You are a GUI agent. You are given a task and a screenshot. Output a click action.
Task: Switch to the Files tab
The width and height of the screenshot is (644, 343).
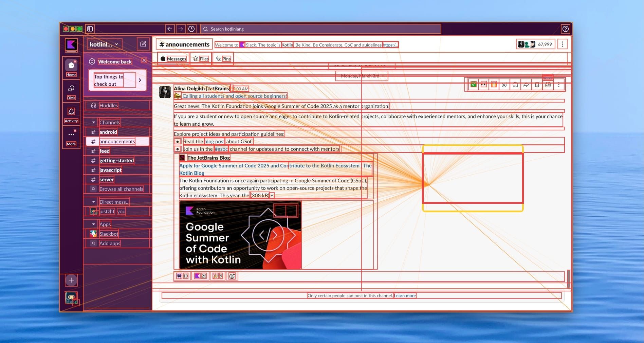[201, 59]
